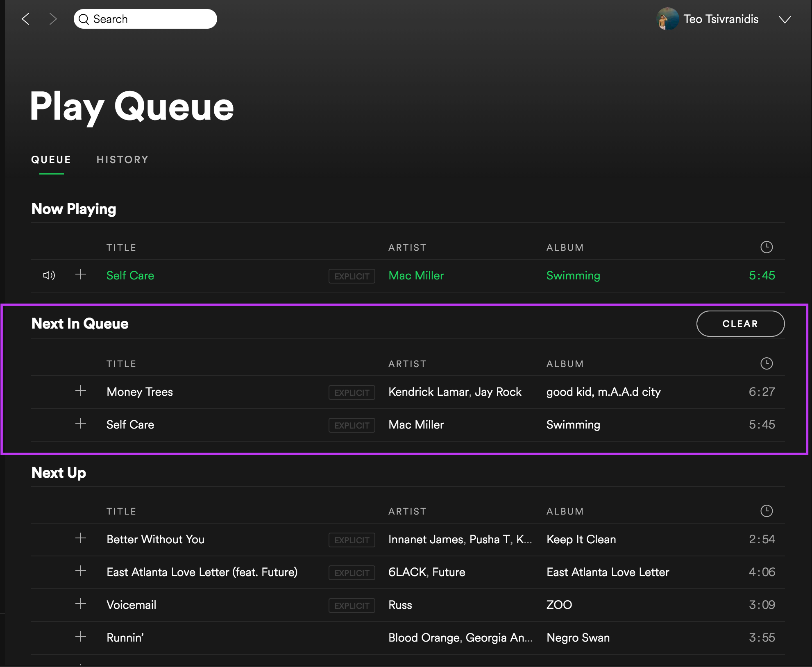Screen dimensions: 812x667
Task: Click the search magnifier icon
Action: tap(84, 19)
